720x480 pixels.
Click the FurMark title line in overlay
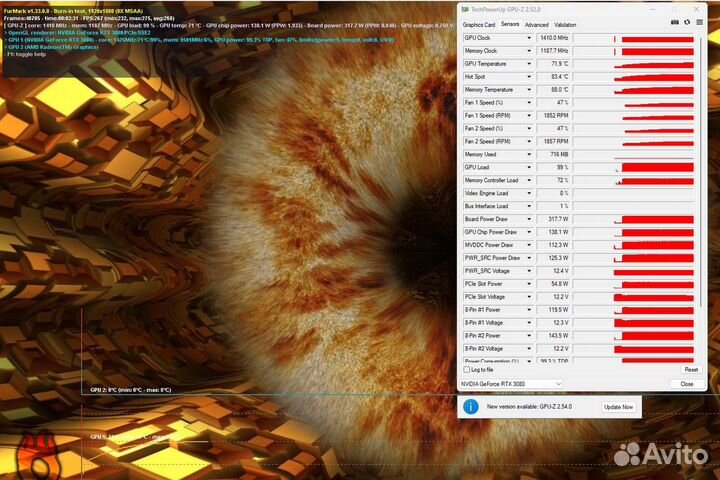[73, 11]
